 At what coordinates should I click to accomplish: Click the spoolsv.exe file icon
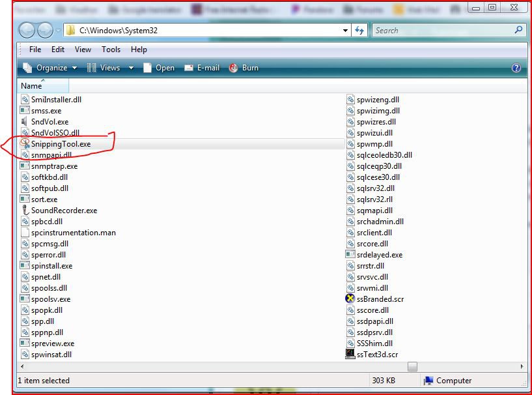(x=25, y=299)
